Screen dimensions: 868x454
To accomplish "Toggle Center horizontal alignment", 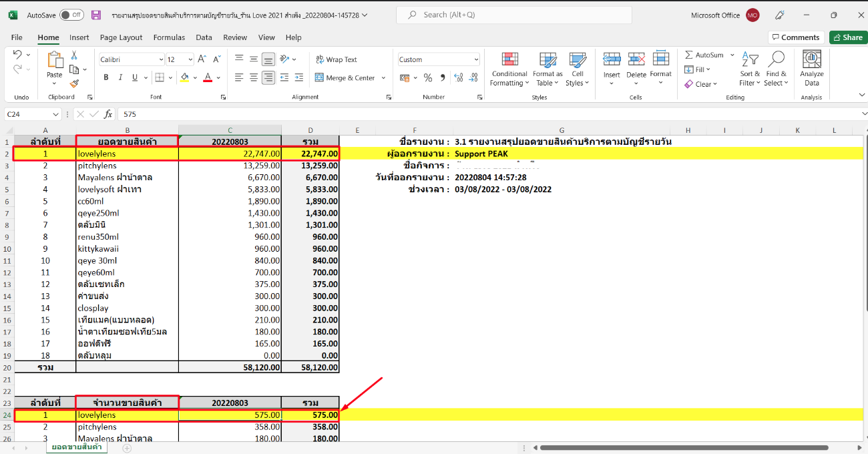I will [x=254, y=78].
